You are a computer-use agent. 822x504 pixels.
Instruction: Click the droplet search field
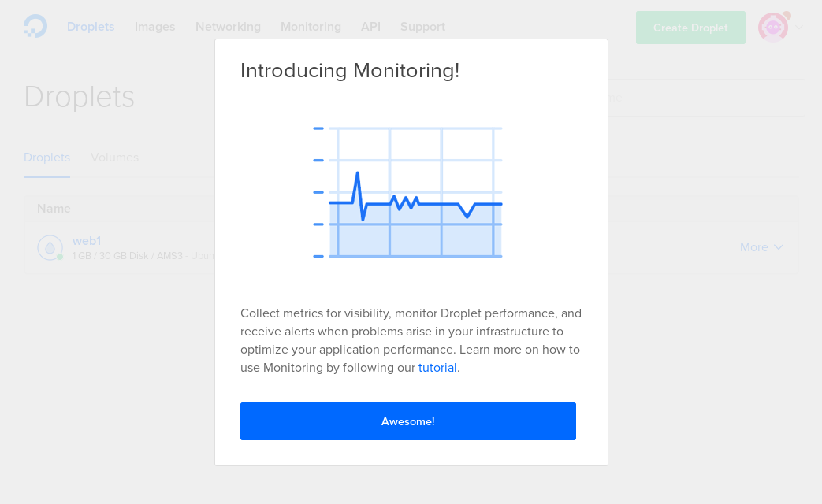point(705,98)
